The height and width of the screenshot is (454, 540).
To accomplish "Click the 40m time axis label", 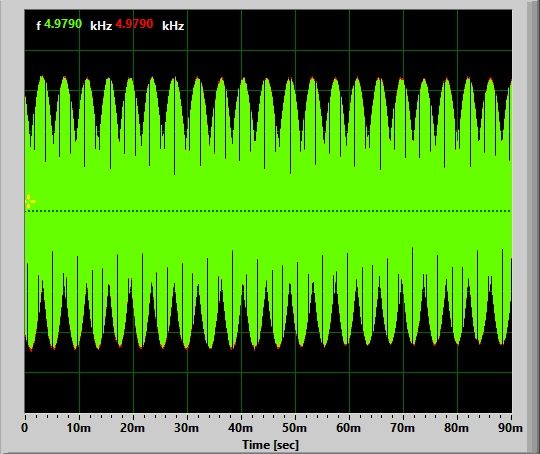I will (240, 428).
